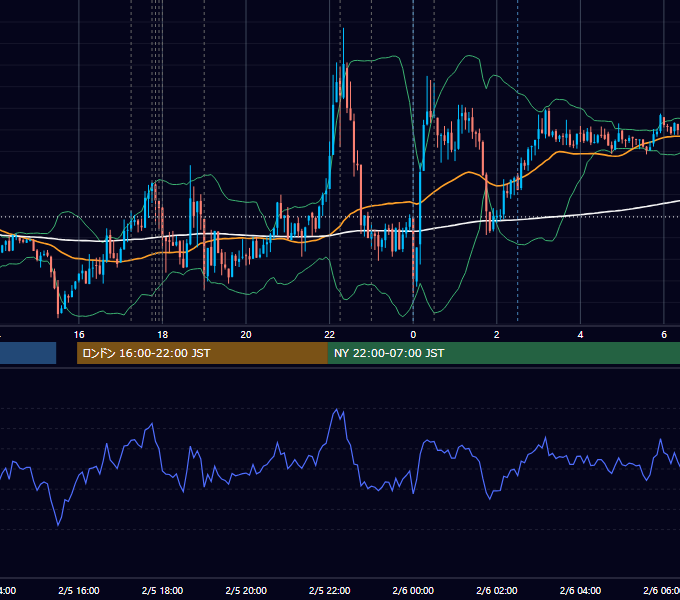Click the hour label 16 on price chart axis
Screen dimensions: 680x600
point(79,335)
